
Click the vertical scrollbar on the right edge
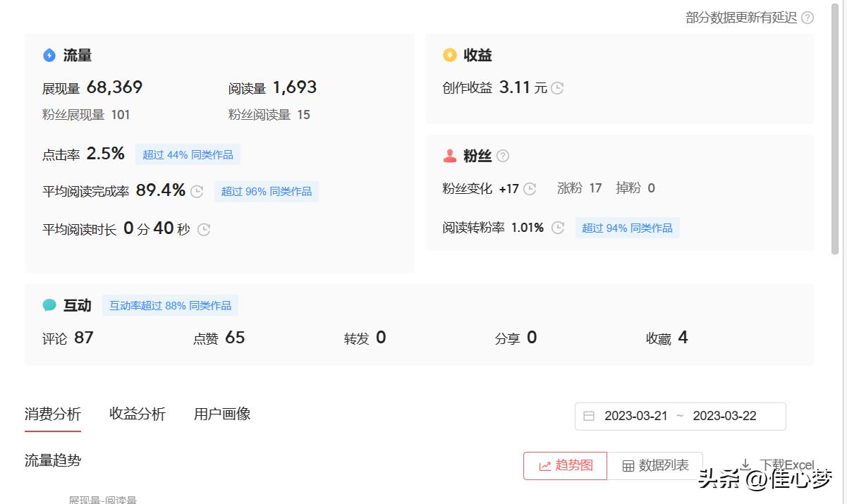coord(836,127)
